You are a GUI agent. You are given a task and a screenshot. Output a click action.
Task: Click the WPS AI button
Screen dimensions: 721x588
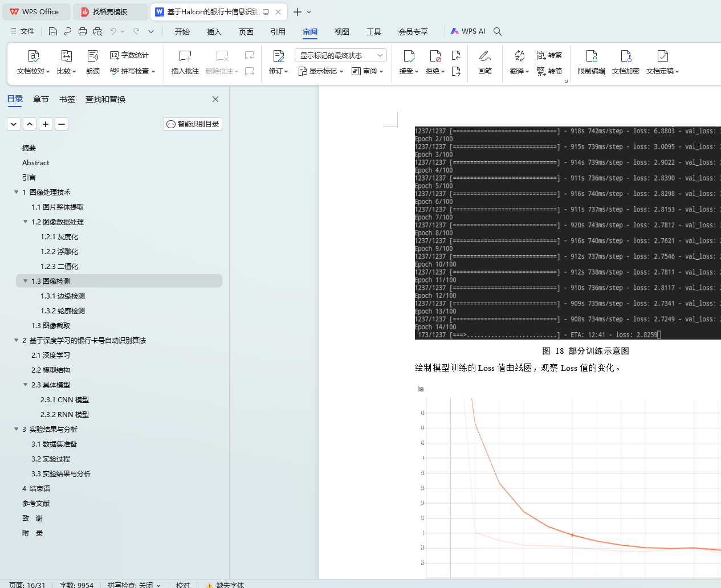468,31
